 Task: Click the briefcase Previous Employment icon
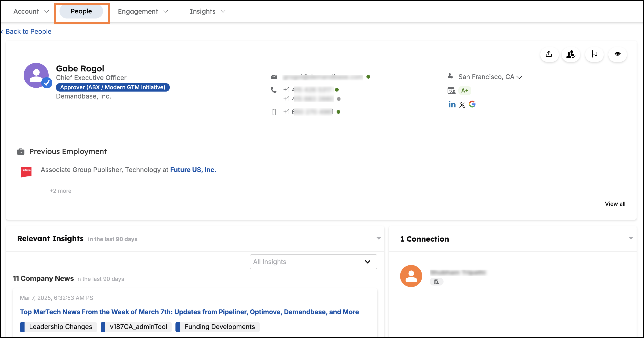coord(21,151)
